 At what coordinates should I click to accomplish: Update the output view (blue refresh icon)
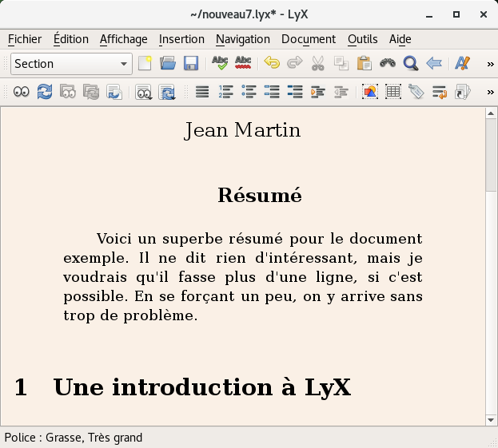click(45, 92)
